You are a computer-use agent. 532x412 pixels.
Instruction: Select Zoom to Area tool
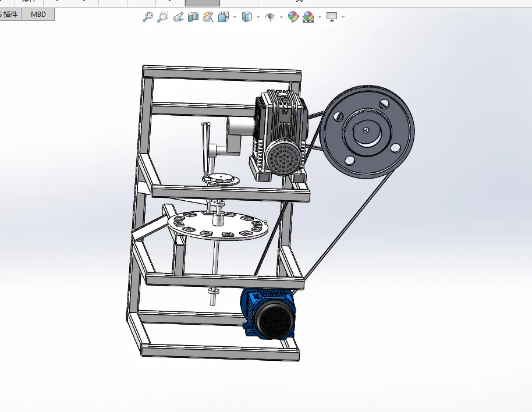point(163,17)
